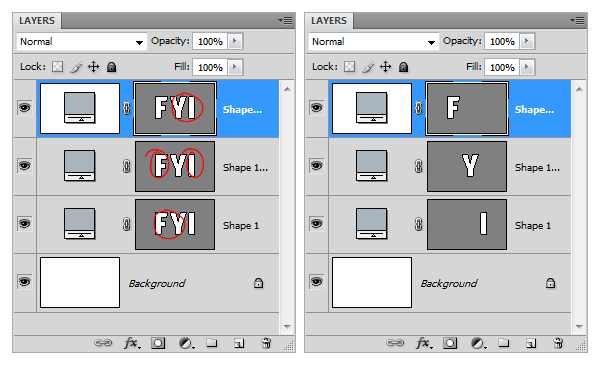Click Add layer mask icon in right panel
The height and width of the screenshot is (365, 600).
pos(450,343)
